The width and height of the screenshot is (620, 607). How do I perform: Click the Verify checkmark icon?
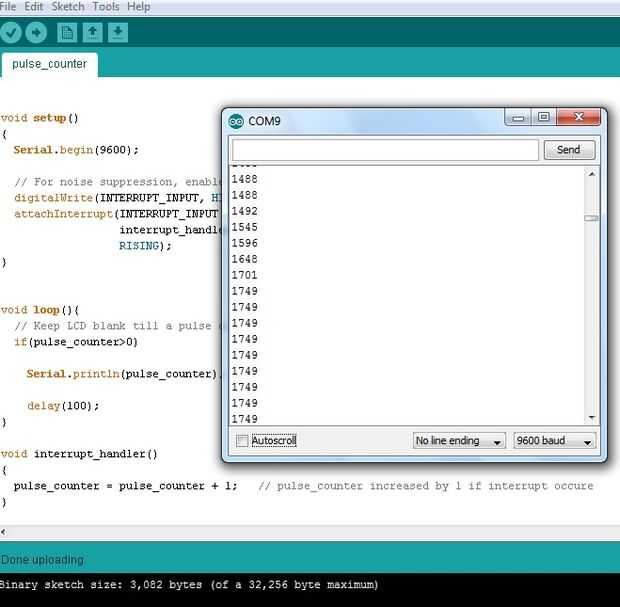(x=10, y=32)
